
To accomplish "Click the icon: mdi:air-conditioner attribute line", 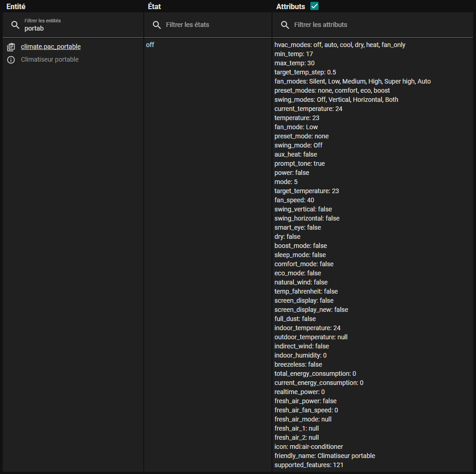I will pos(309,447).
